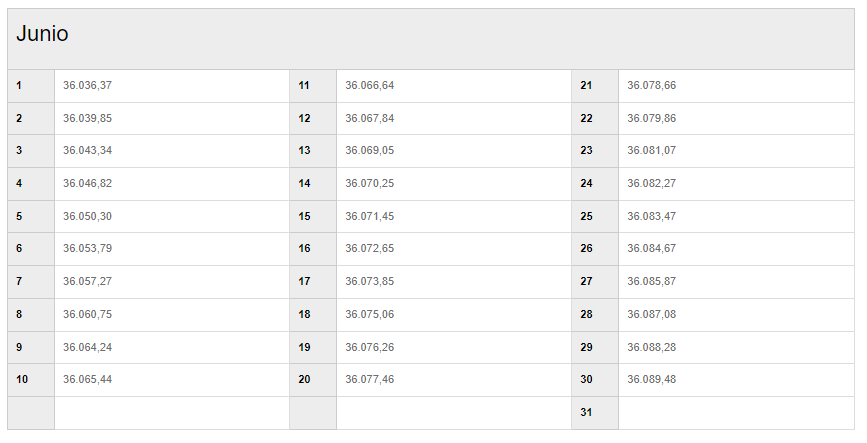Click the value 36.089,48 for day 30
The image size is (867, 443).
click(x=651, y=379)
